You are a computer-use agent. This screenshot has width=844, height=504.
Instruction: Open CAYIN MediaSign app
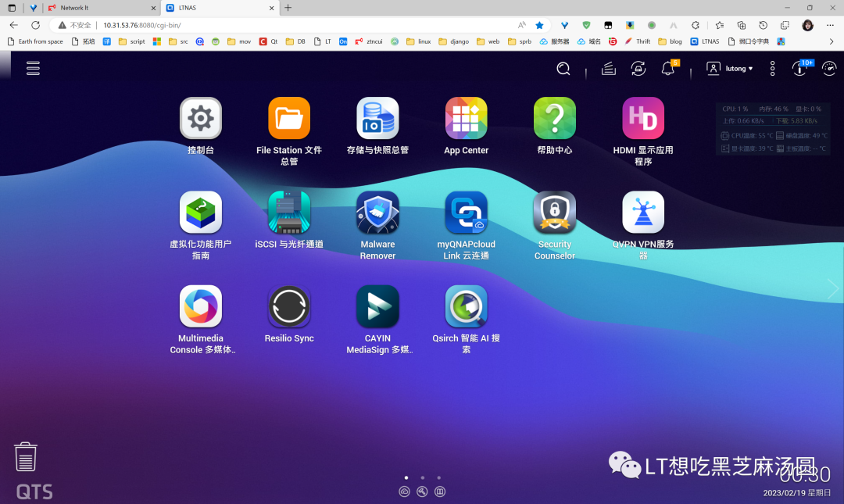click(377, 306)
